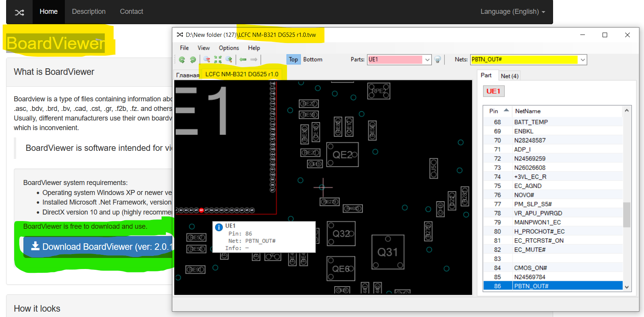Switch to the Part tab

486,75
